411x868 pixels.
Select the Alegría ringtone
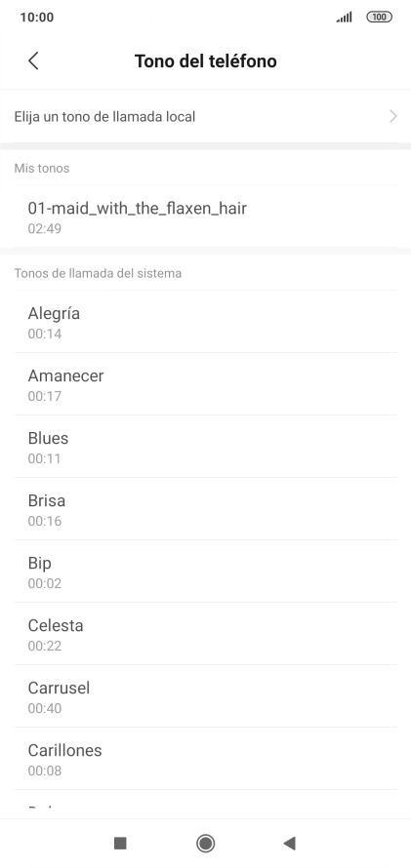click(205, 322)
